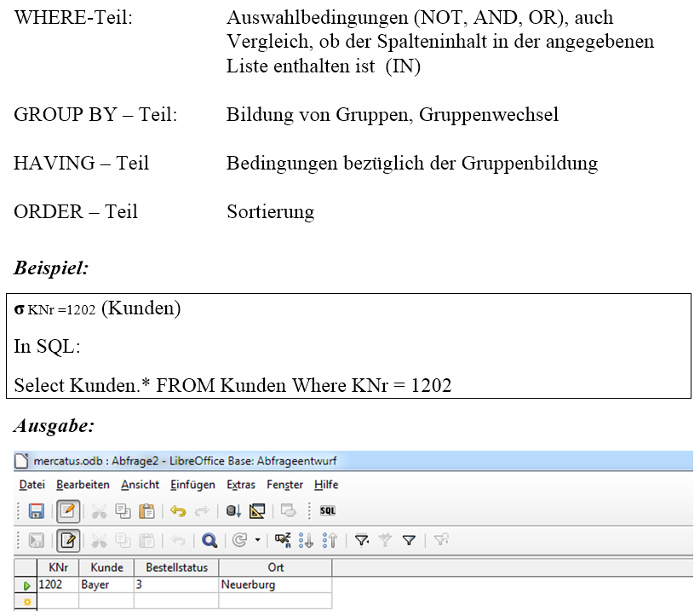Screen dimensions: 700x616
Task: Toggle Edit Data icon in the lower toolbar
Action: click(68, 541)
